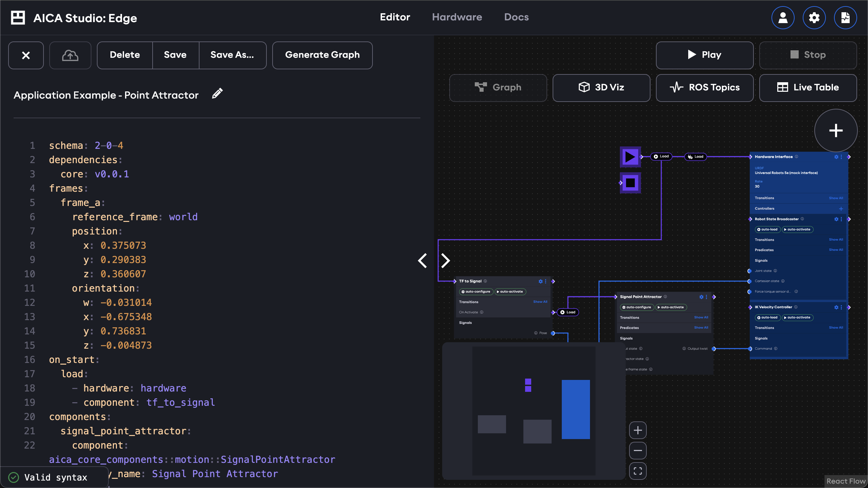Fit the graph view to screen
Viewport: 868px width, 488px height.
638,471
